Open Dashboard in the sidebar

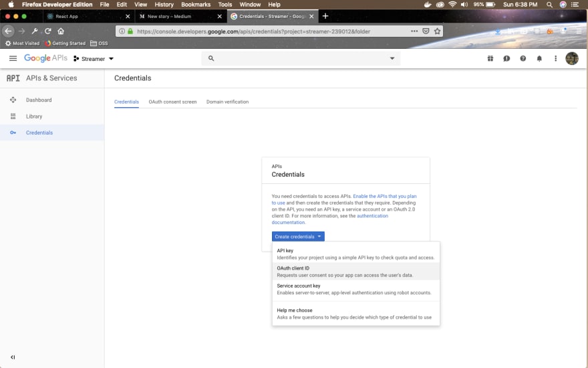coord(52,100)
